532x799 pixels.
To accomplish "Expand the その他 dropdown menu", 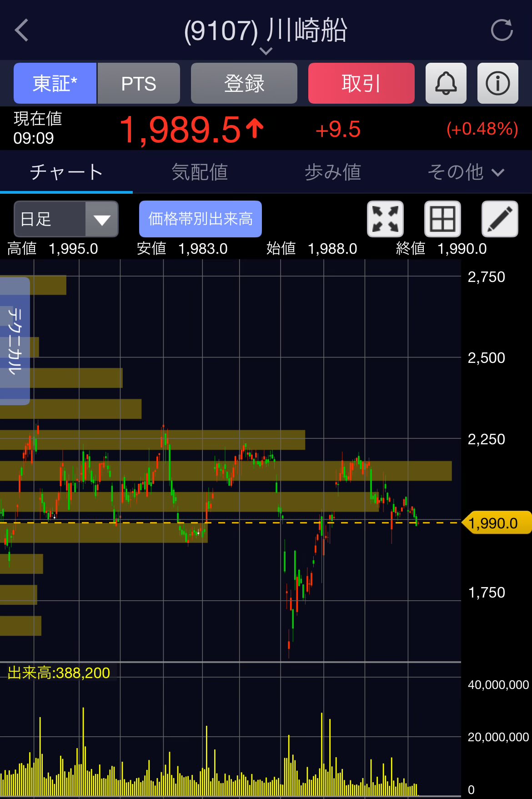I will click(x=466, y=172).
